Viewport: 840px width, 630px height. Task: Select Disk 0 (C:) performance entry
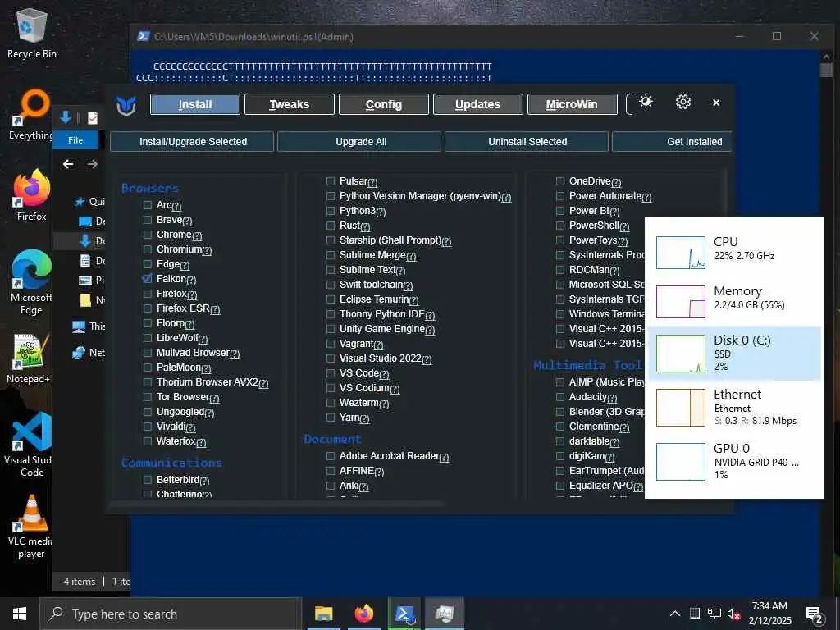[x=734, y=354]
